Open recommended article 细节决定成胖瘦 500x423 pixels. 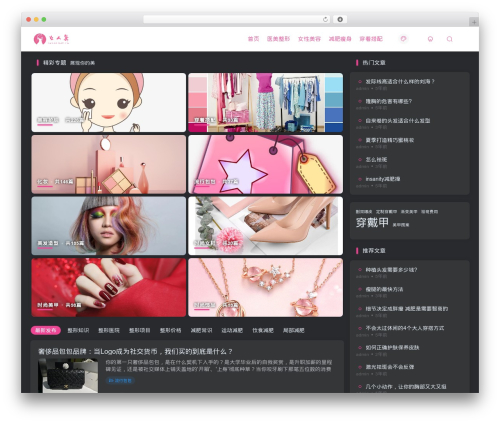(x=407, y=309)
